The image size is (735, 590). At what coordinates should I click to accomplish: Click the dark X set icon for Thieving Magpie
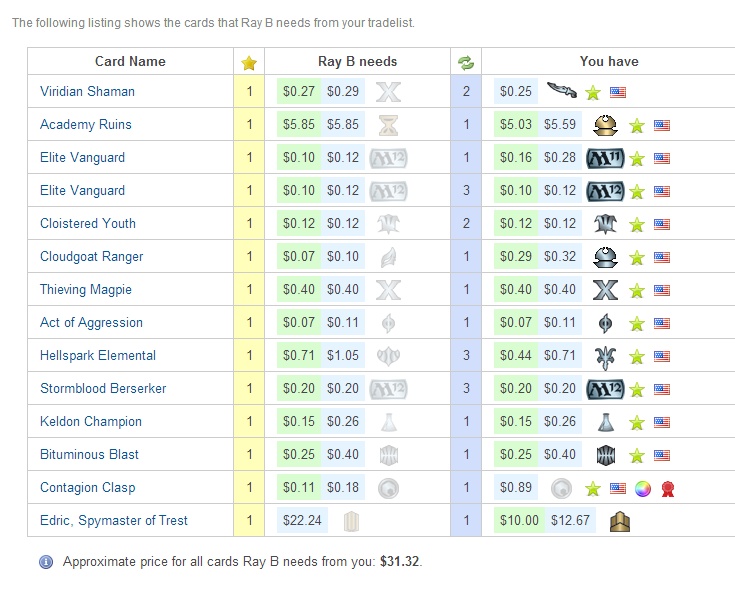pos(605,290)
